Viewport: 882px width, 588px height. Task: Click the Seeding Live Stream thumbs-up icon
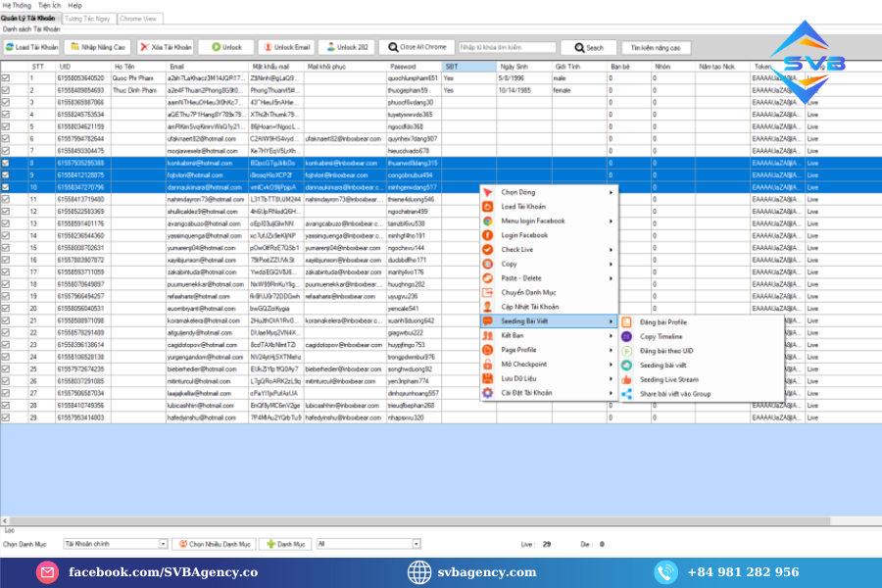pyautogui.click(x=627, y=379)
